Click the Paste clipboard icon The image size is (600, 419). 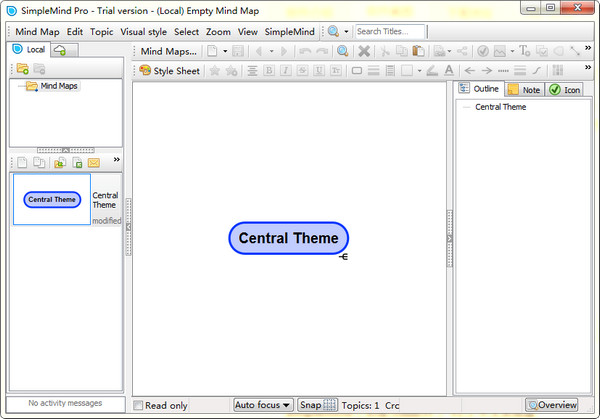[418, 51]
